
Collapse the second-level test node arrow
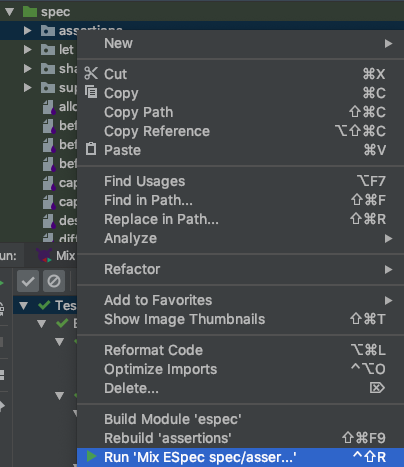41,324
